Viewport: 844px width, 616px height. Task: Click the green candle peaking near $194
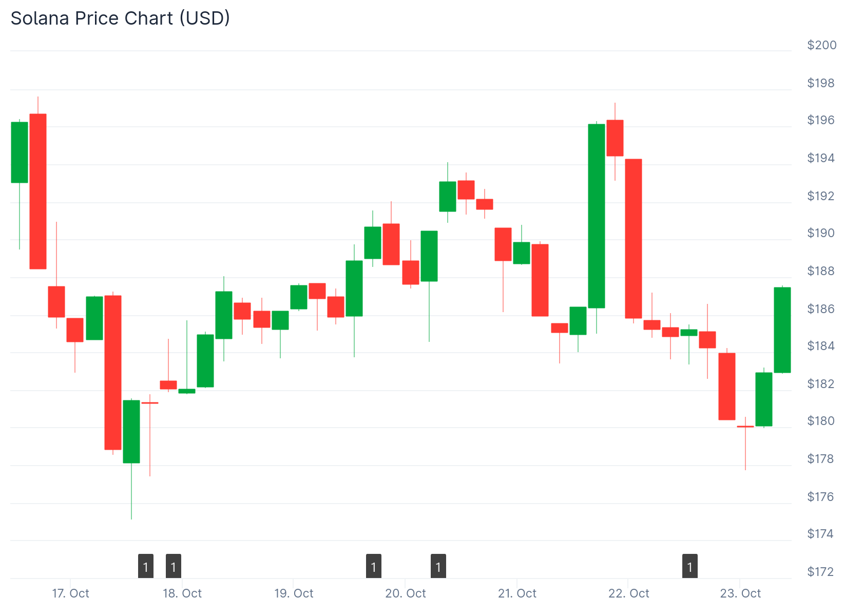(x=448, y=196)
